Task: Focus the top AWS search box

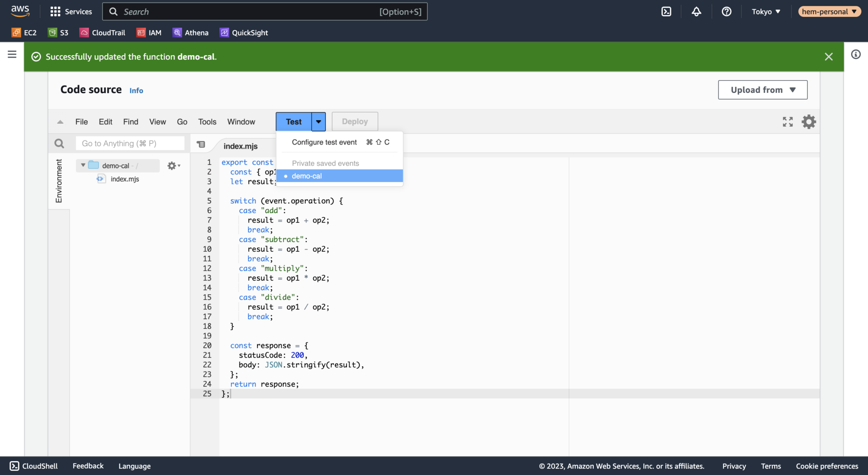Action: (264, 11)
